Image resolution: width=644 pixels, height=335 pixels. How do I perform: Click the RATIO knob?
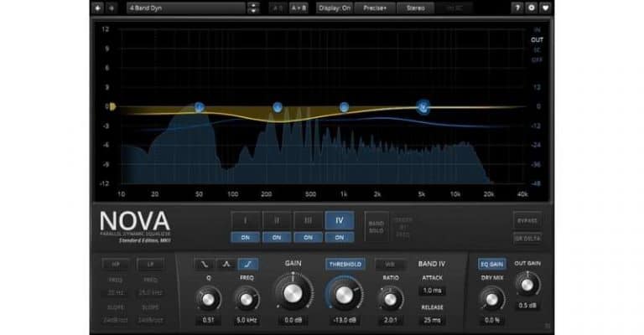tap(390, 299)
